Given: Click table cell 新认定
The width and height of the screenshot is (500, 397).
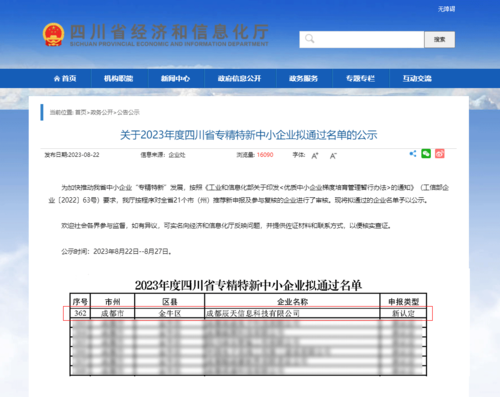Looking at the screenshot, I should point(403,313).
